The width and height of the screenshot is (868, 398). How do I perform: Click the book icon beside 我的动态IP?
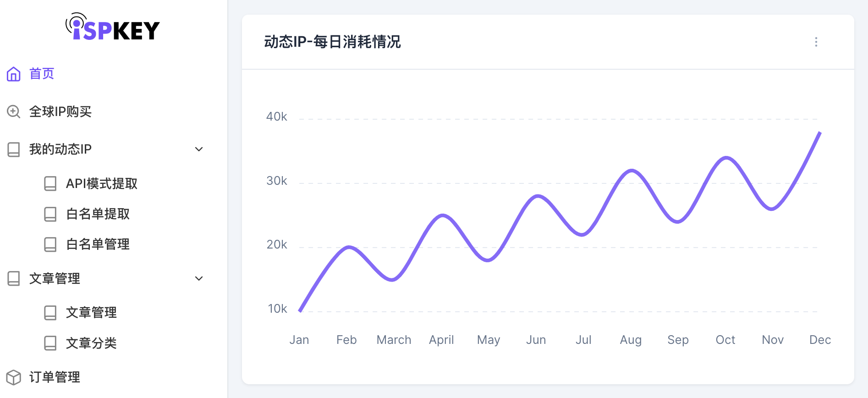[x=14, y=149]
